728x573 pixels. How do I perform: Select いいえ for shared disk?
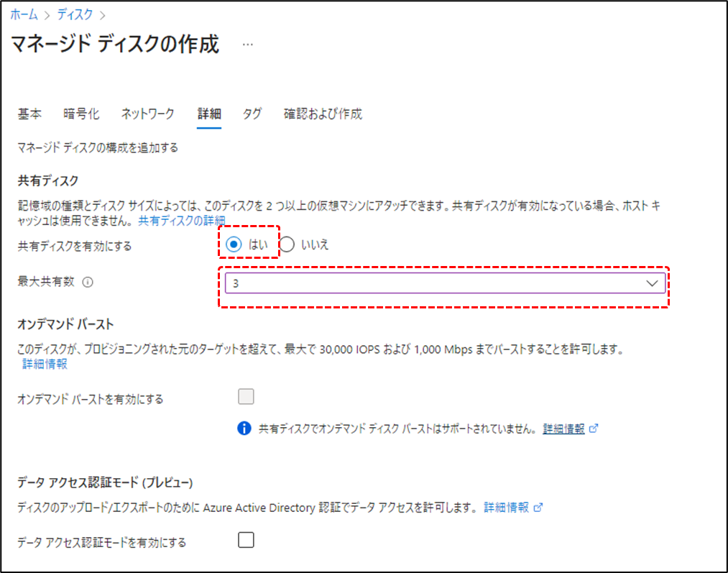click(287, 244)
